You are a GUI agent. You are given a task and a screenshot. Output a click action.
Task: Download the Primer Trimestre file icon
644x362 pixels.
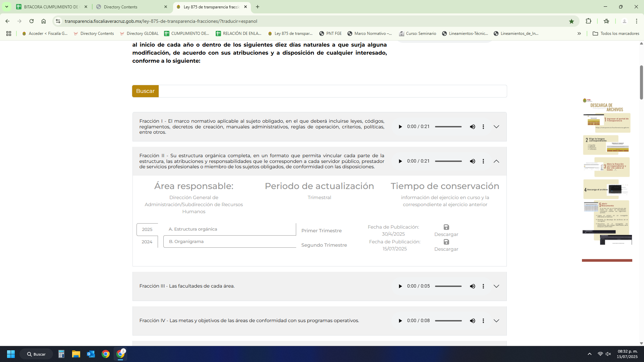pos(446,227)
